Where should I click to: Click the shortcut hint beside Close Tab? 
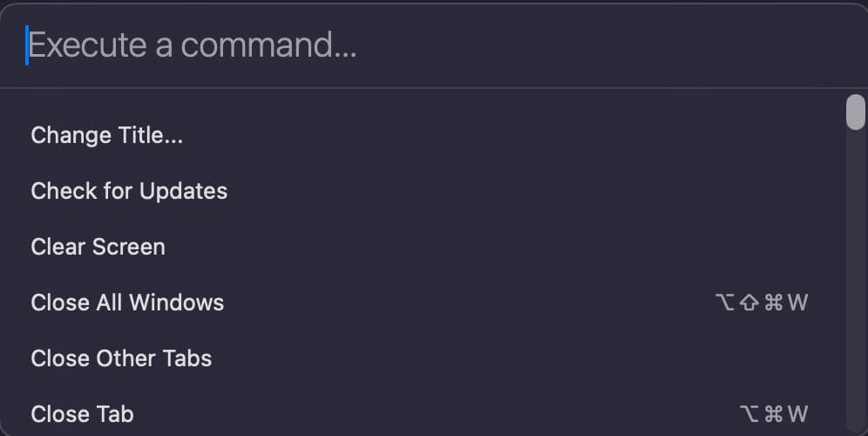773,414
